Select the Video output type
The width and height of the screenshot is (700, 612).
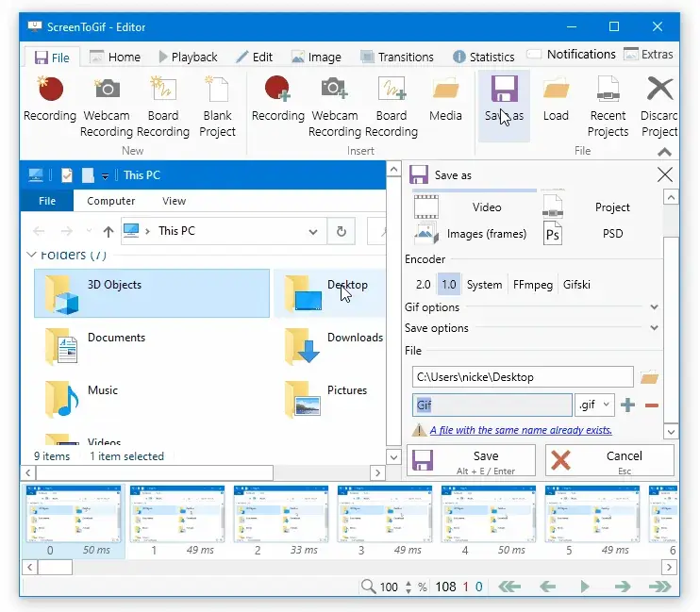click(x=474, y=207)
